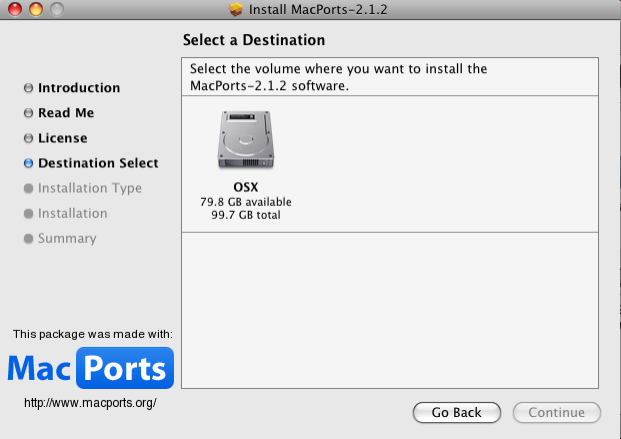The width and height of the screenshot is (621, 439).
Task: Click the Install MacPorts-2.1.2 window title
Action: 319,9
